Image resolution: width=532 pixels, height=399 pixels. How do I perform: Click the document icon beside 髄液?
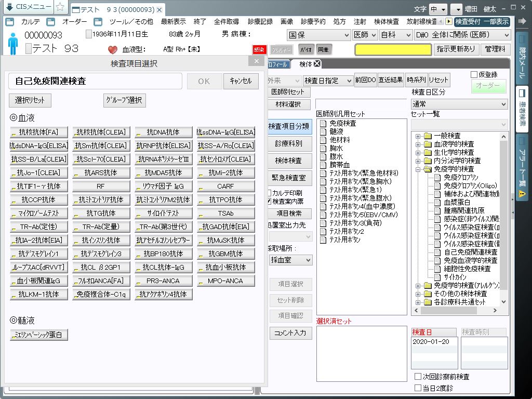[x=323, y=131]
